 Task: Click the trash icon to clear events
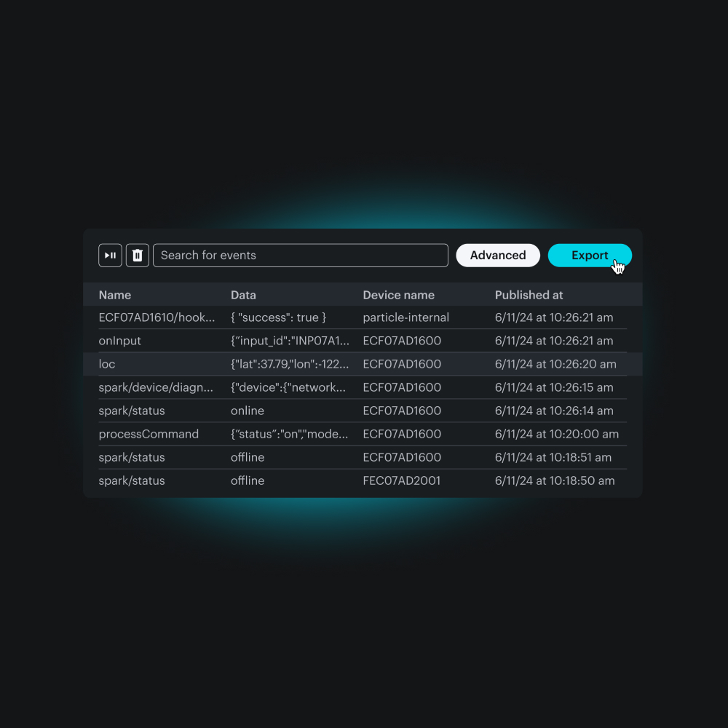click(137, 255)
